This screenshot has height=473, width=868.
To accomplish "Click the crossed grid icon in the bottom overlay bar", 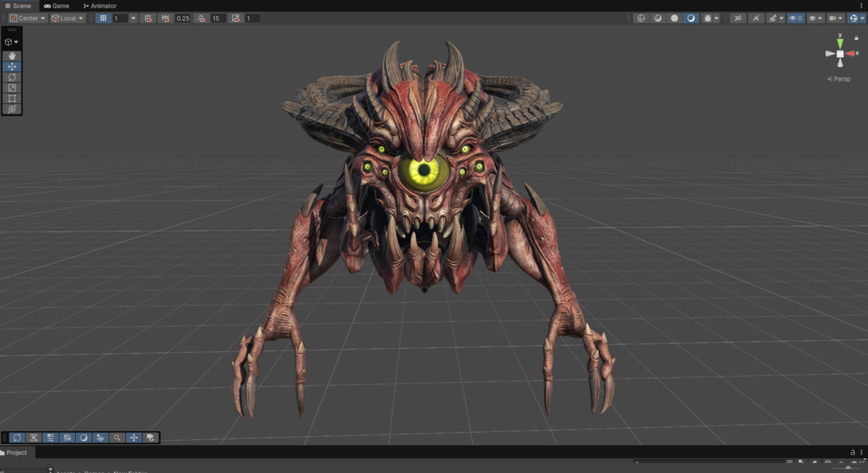I will point(67,438).
